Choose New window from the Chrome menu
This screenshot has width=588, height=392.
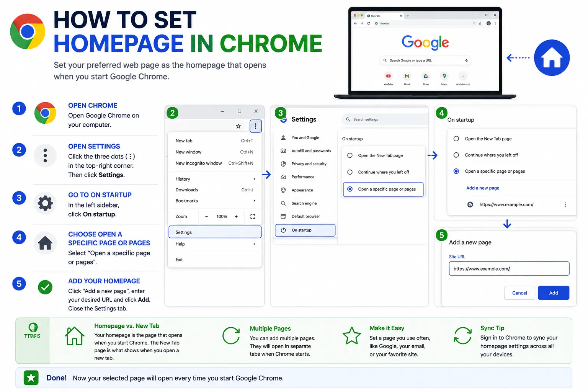(x=215, y=152)
